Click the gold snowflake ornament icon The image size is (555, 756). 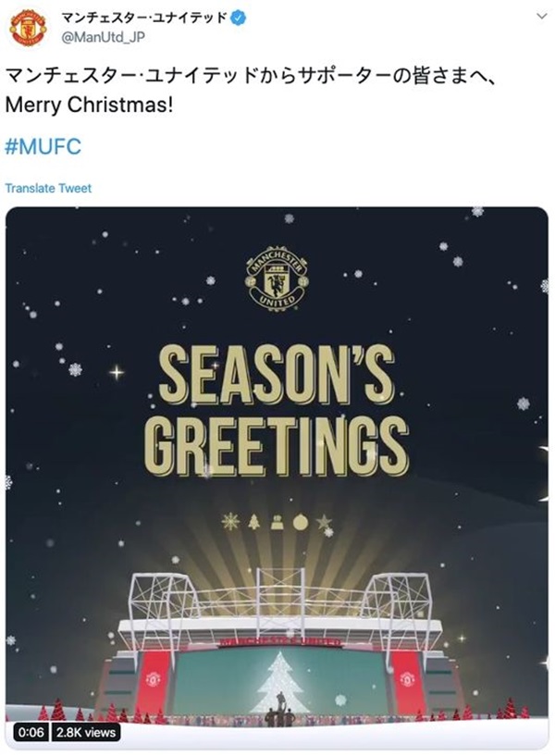230,522
